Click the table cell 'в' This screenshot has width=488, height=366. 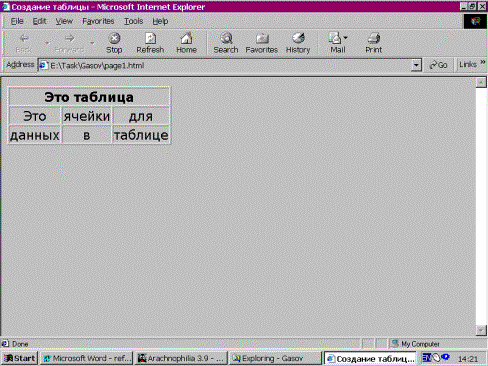[87, 135]
